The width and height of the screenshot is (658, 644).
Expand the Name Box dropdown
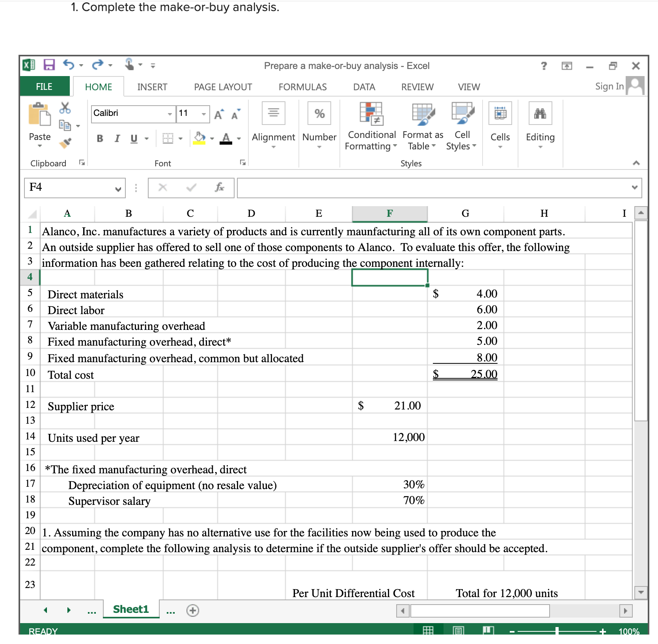(x=118, y=189)
